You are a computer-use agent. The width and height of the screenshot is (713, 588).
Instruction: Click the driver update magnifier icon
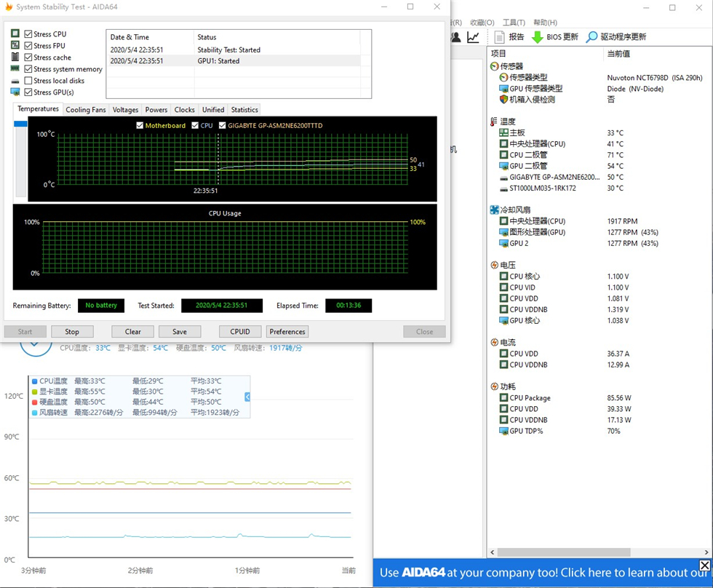591,37
